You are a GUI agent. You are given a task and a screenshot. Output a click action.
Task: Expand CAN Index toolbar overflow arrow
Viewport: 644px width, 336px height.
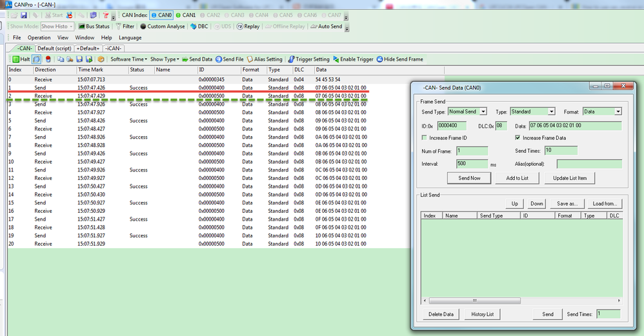click(347, 16)
